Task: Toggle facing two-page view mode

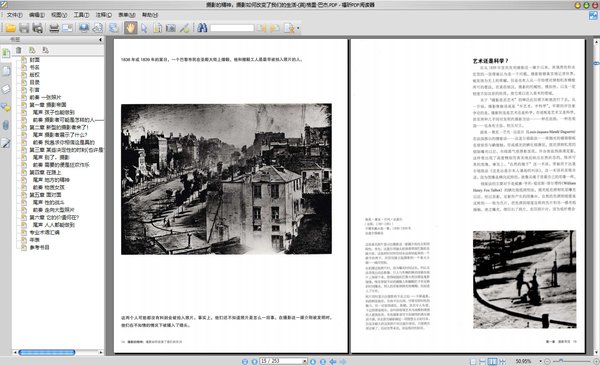Action: click(x=492, y=361)
